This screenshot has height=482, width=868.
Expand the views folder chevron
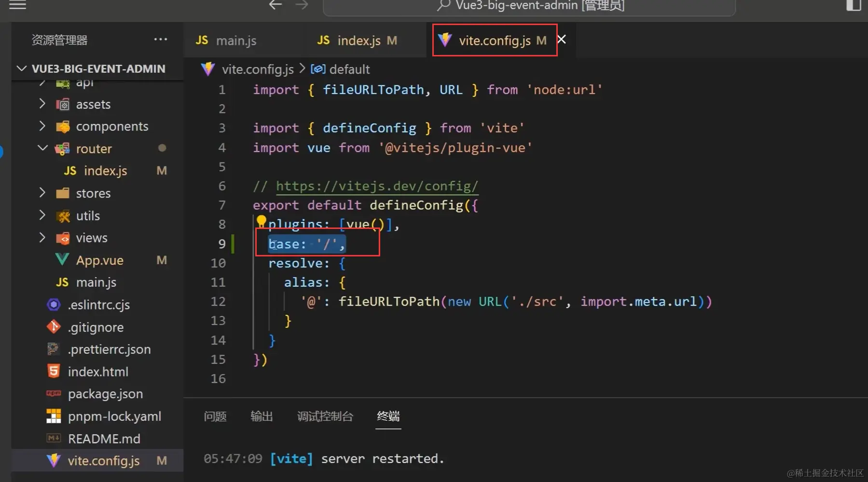tap(42, 238)
